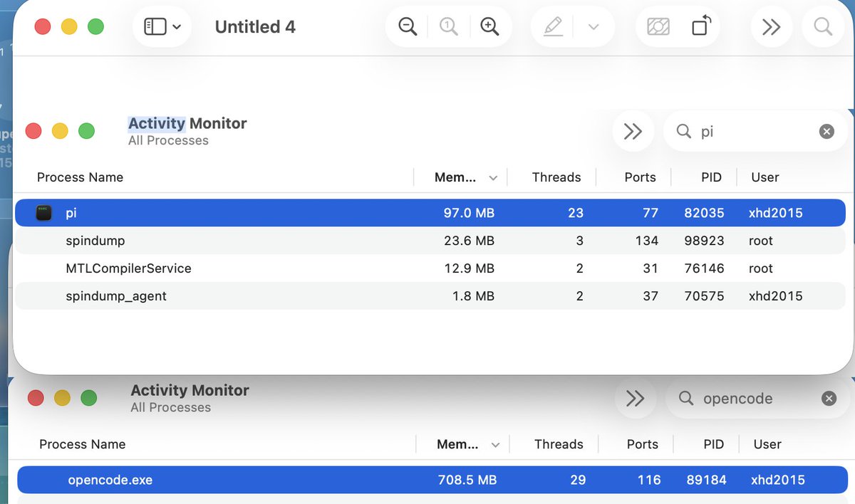The image size is (855, 504).
Task: Expand toolbar overflow in opencode Activity Monitor
Action: click(x=635, y=398)
